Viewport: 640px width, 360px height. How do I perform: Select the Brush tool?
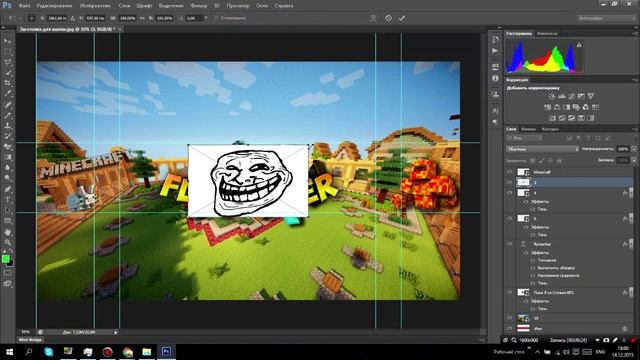8,116
